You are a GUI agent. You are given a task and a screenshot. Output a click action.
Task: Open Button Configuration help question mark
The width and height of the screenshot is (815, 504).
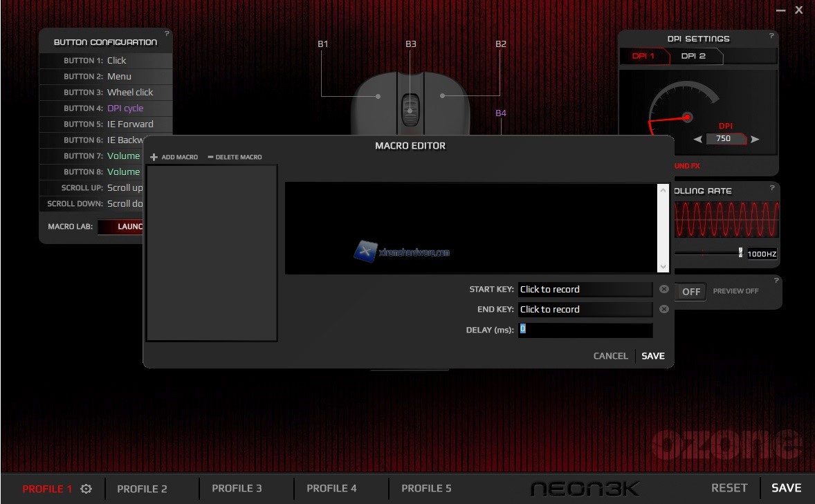click(167, 34)
